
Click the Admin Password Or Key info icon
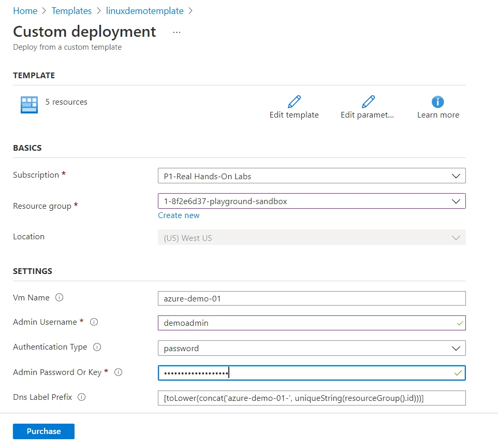coord(119,372)
